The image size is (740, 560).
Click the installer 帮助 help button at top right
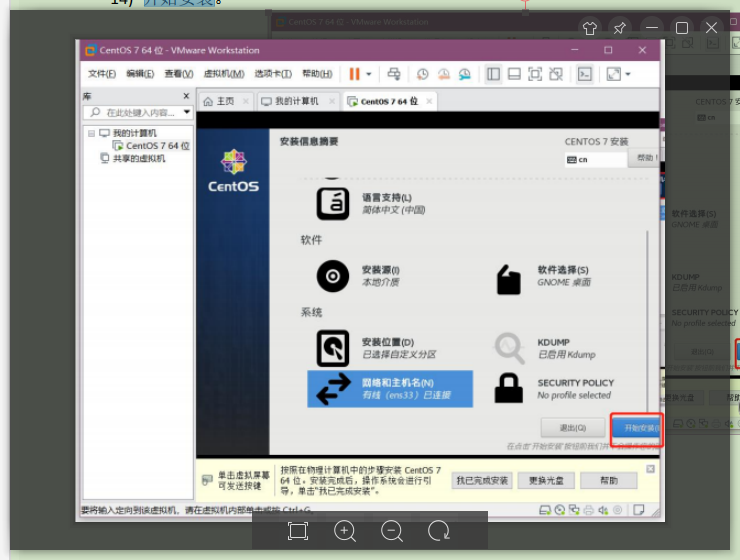coord(644,158)
